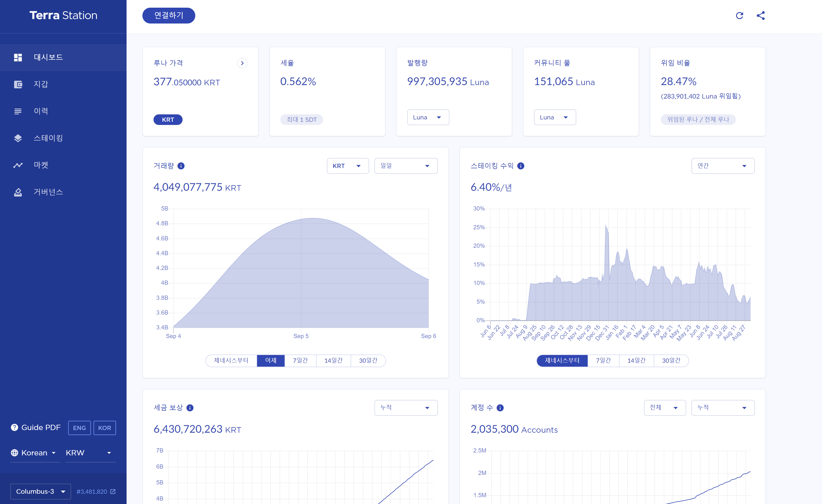The image size is (822, 504).
Task: Open the KRT currency dropdown for 거래량
Action: pos(348,166)
